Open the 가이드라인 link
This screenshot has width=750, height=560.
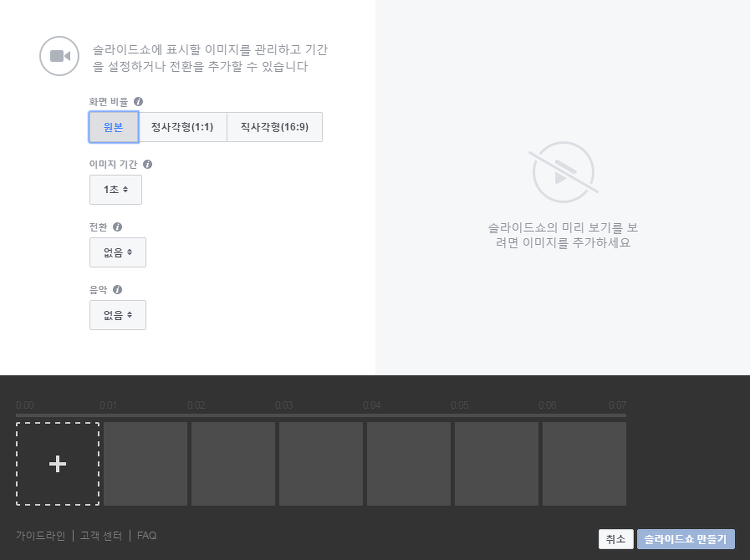(40, 535)
